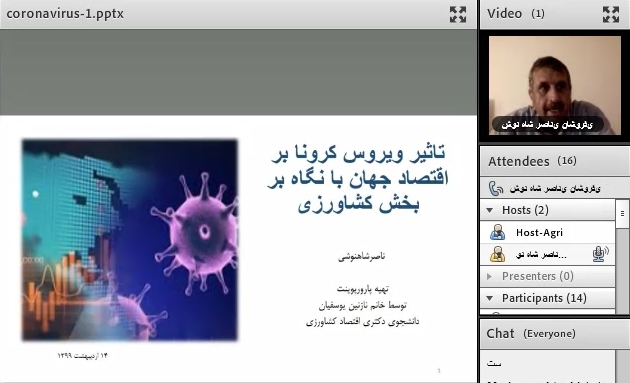This screenshot has height=383, width=630.
Task: Click the Chat (Everyone) pod title
Action: 531,334
